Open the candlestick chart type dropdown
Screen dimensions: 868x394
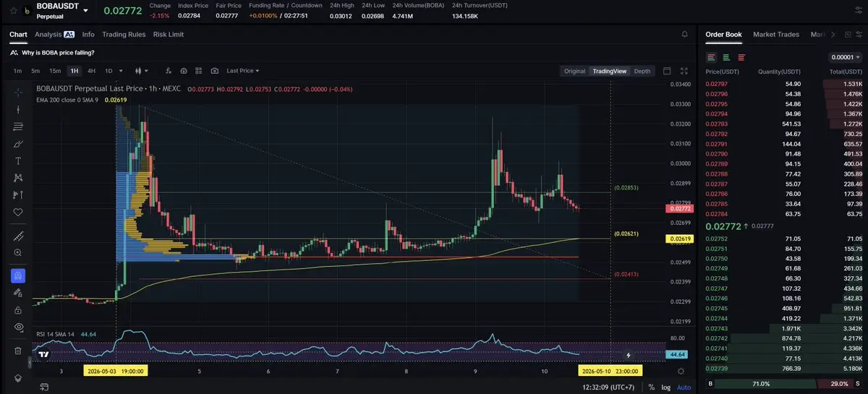[x=141, y=71]
